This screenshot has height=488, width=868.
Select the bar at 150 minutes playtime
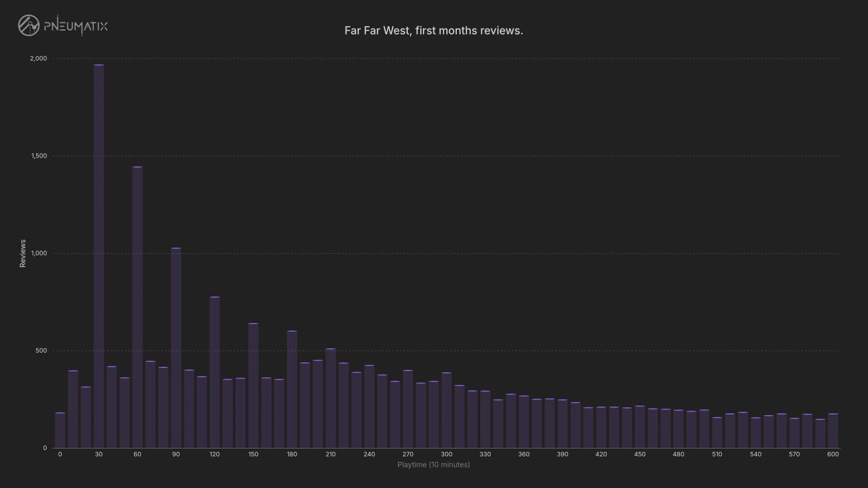[253, 386]
